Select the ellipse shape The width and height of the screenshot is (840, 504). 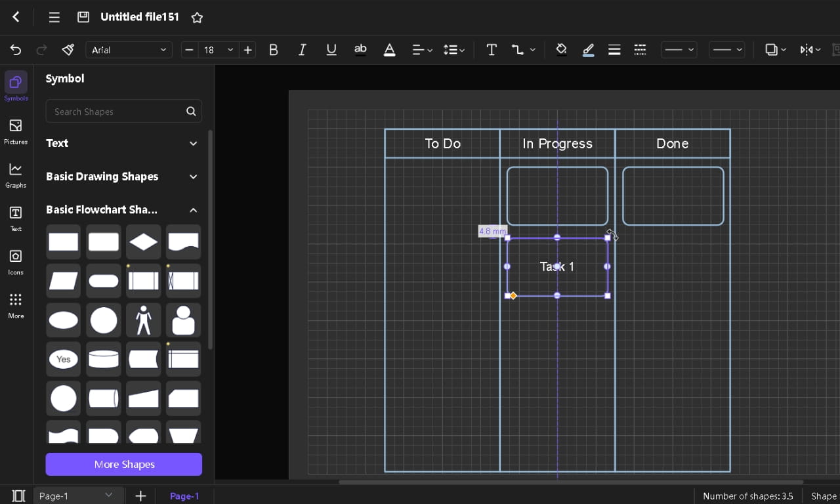pyautogui.click(x=64, y=320)
